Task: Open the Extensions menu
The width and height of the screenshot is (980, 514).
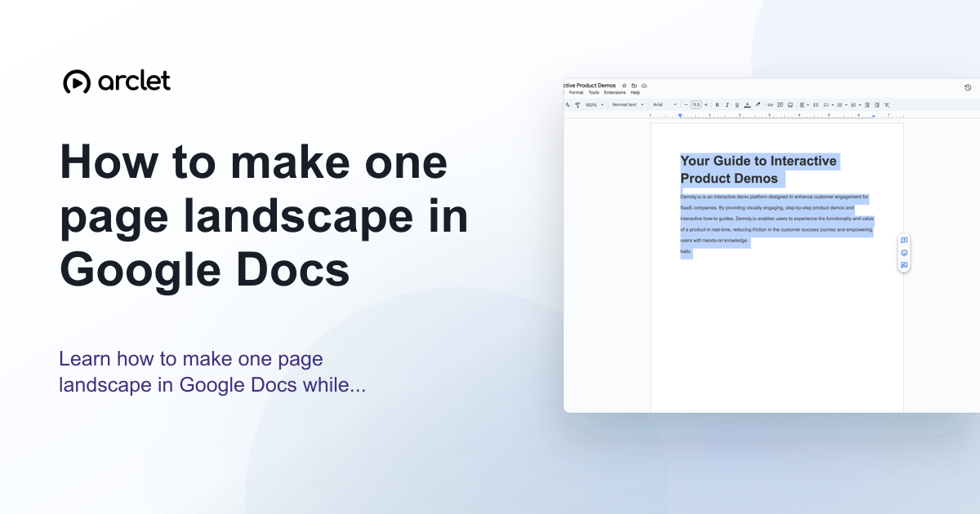Action: point(615,92)
